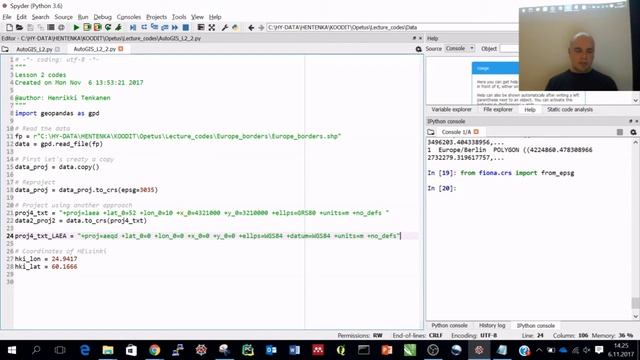The height and width of the screenshot is (360, 640).
Task: Open Windows taskbar search
Action: (x=36, y=350)
